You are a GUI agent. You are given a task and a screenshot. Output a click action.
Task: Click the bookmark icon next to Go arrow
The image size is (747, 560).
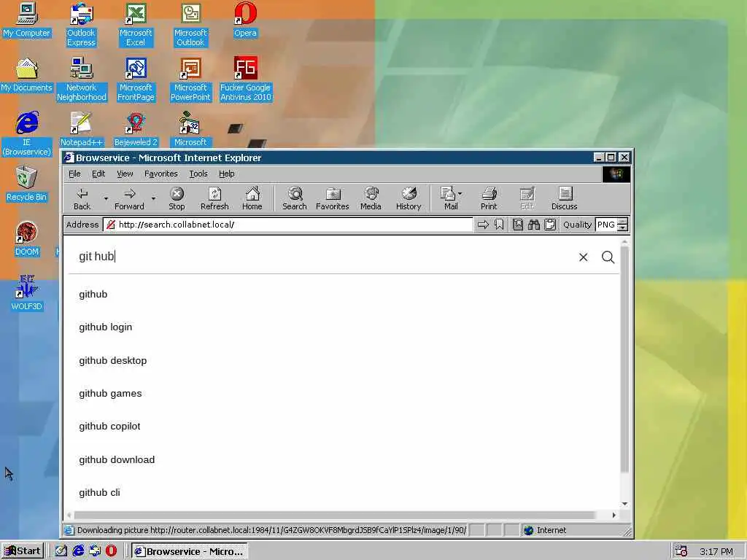[499, 225]
